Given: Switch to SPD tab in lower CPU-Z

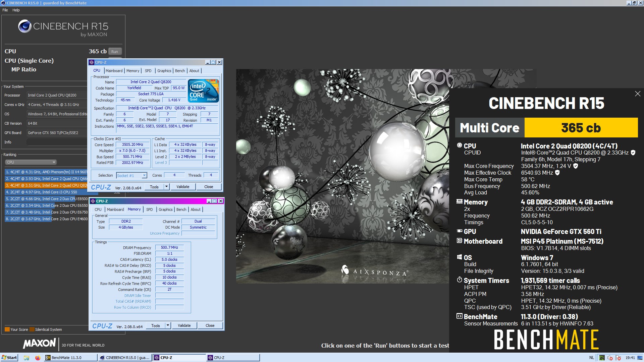Looking at the screenshot, I should [150, 209].
